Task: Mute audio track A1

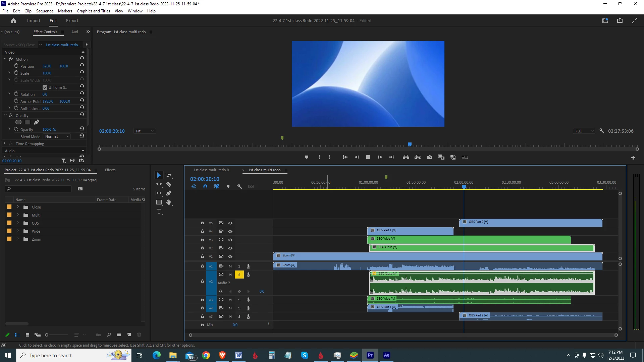Action: (230, 266)
